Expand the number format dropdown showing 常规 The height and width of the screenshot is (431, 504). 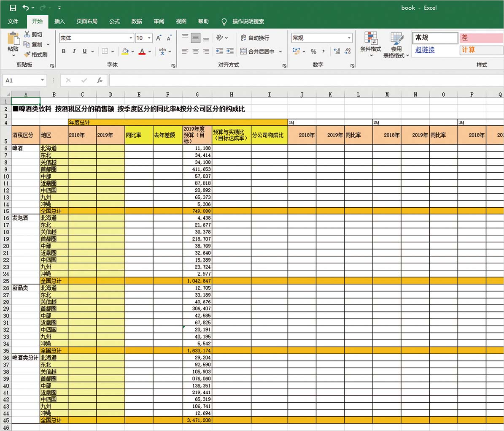349,38
